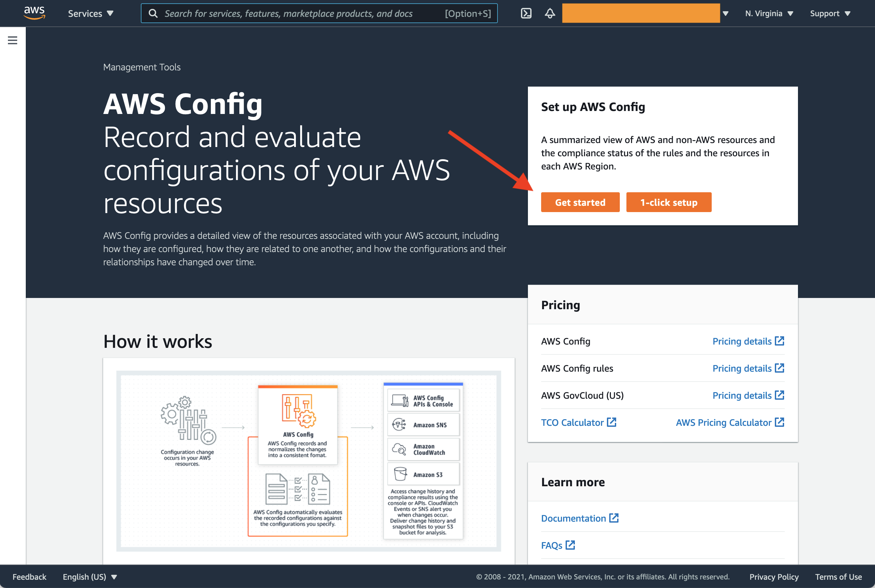
Task: Click the search magnifier icon
Action: pos(153,14)
